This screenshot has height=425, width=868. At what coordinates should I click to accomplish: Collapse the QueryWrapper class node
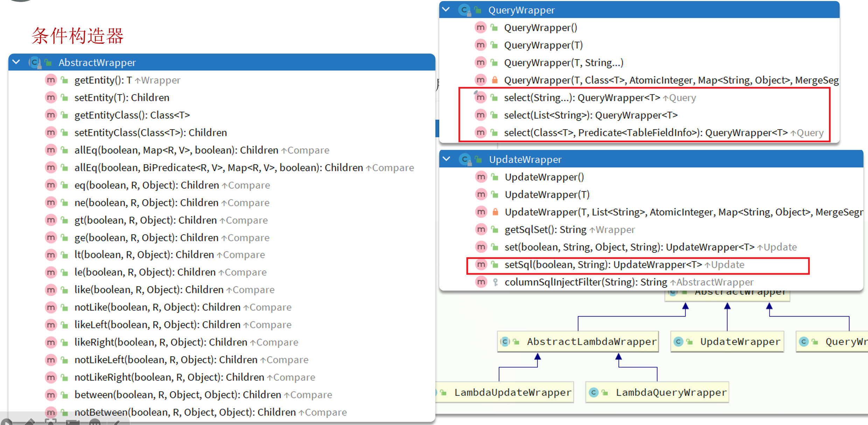[446, 9]
